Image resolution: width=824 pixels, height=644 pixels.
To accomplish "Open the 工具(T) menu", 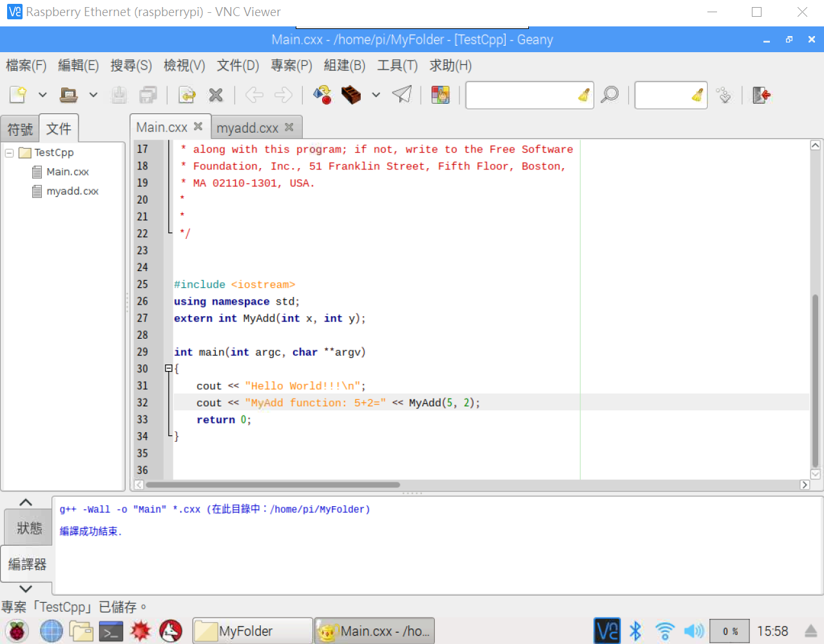I will tap(398, 66).
